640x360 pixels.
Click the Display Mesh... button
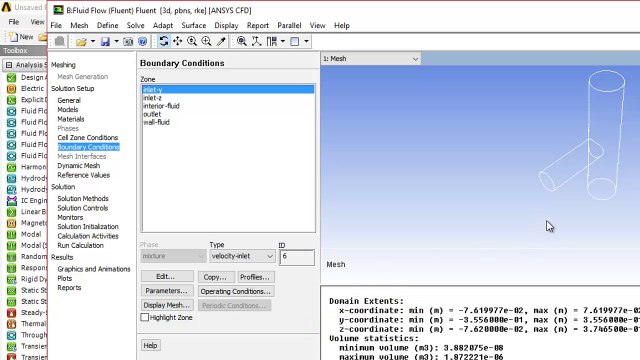pyautogui.click(x=167, y=305)
